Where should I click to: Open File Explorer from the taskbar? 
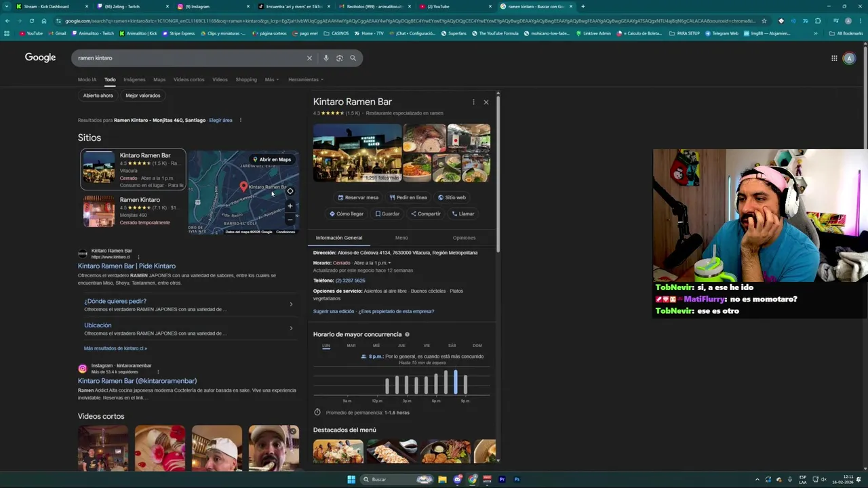pyautogui.click(x=442, y=479)
